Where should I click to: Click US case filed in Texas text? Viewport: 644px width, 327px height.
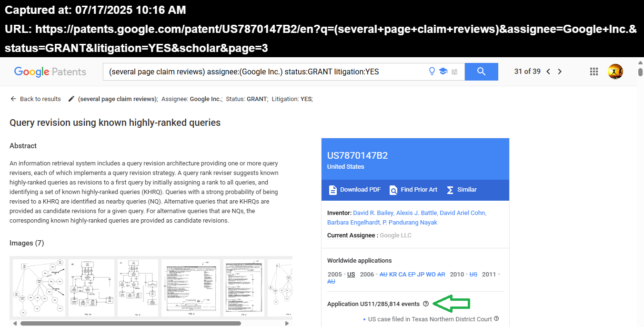point(430,319)
